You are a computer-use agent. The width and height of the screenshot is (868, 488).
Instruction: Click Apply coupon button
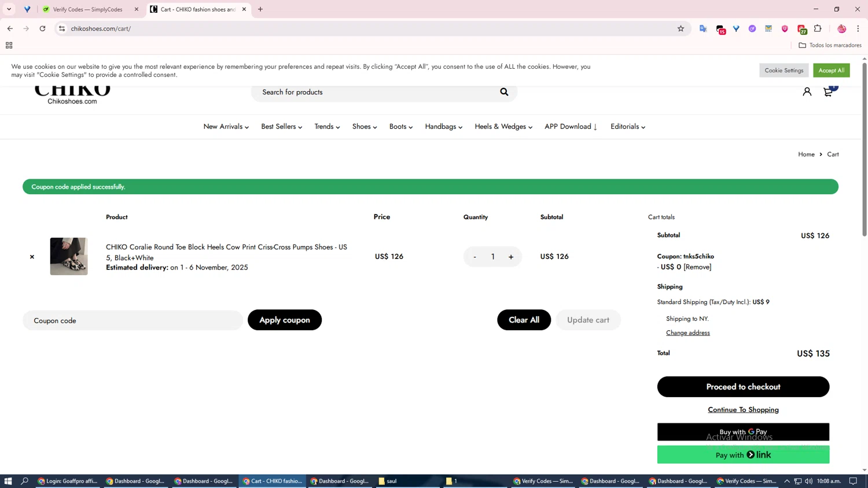point(285,320)
